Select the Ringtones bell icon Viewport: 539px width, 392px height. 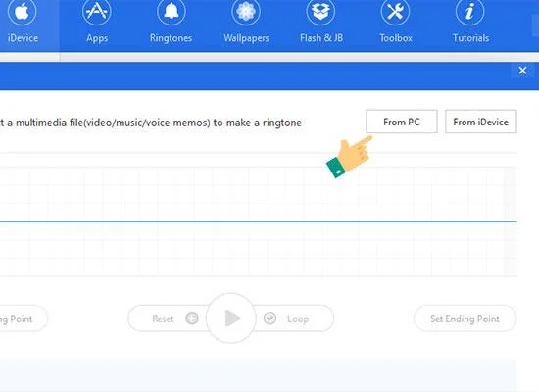coord(171,12)
